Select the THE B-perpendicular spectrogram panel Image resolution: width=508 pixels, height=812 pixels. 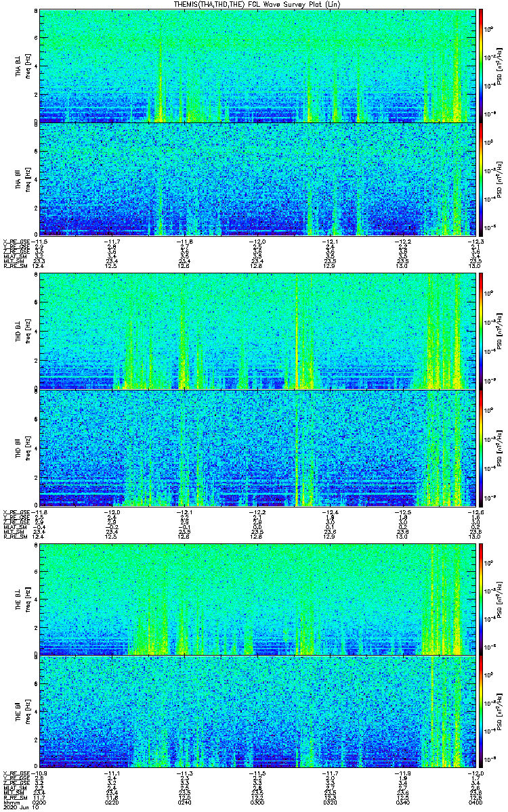click(257, 599)
